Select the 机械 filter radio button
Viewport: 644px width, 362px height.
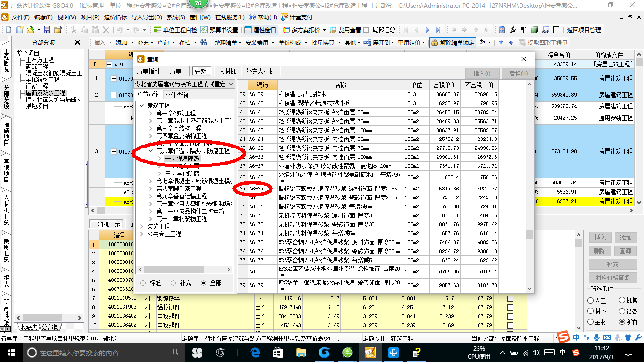coord(622,301)
